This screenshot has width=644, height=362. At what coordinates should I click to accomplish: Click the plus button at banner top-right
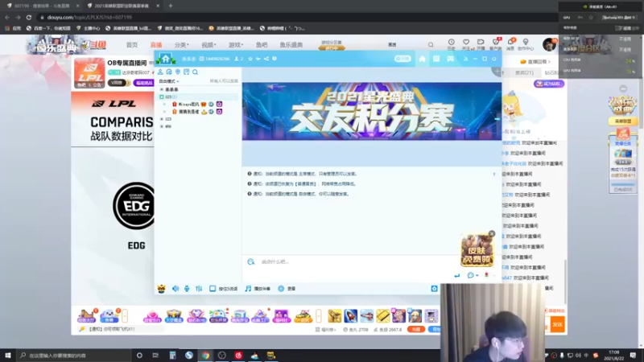[497, 71]
